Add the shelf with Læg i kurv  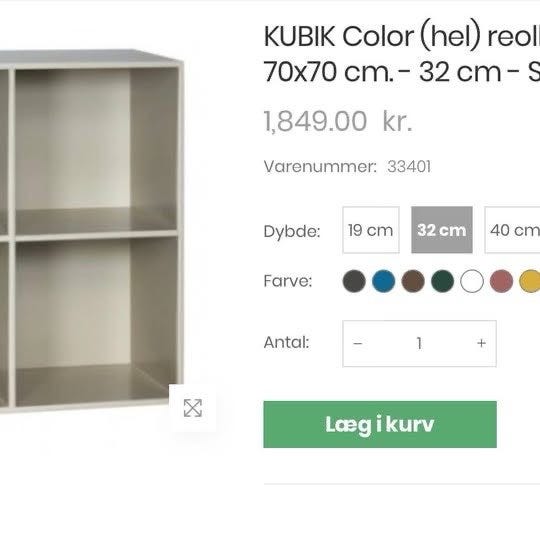(380, 424)
